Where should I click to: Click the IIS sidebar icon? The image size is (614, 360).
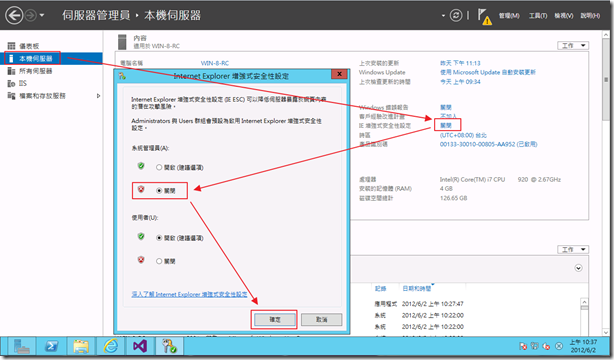click(x=11, y=83)
